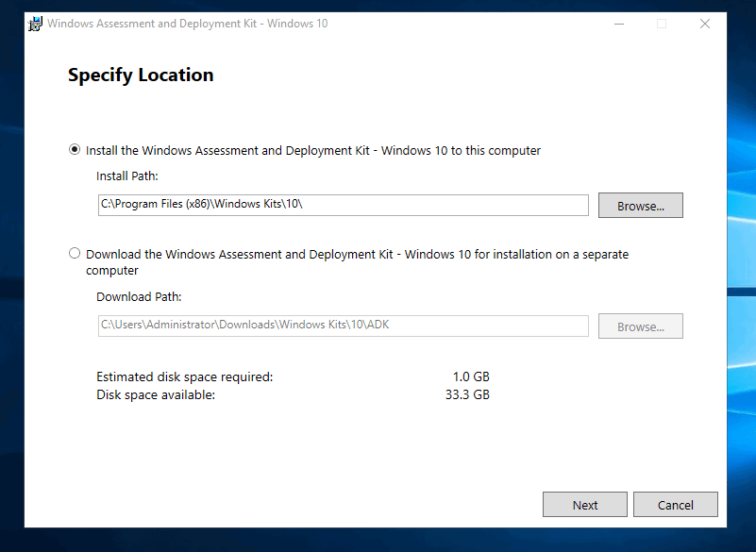Click inside the Download Path field
This screenshot has height=552, width=756.
pyautogui.click(x=344, y=326)
